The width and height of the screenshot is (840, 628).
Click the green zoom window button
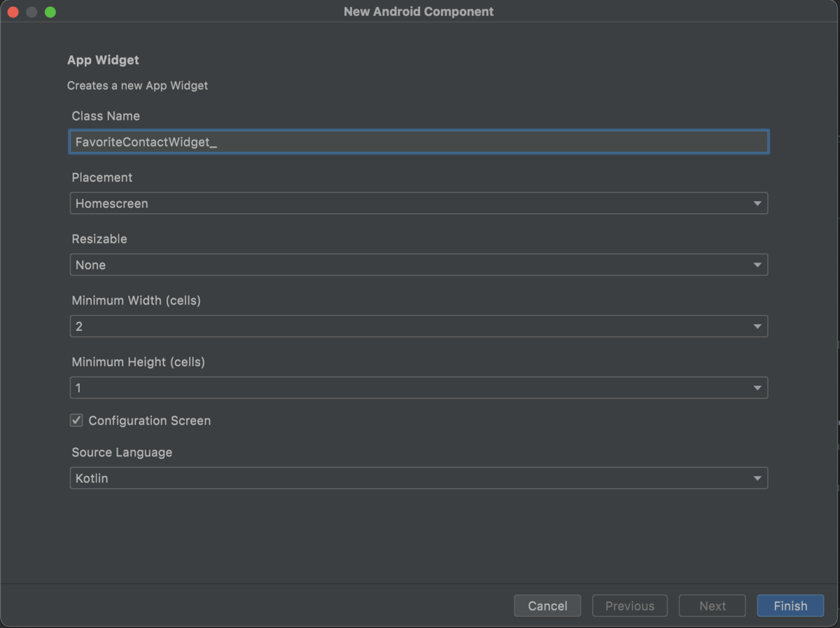point(50,12)
